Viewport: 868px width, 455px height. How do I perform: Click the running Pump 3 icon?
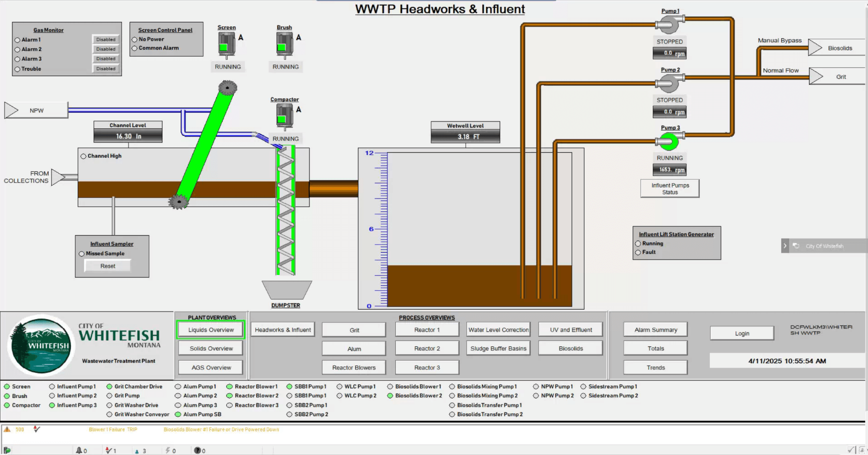[669, 141]
